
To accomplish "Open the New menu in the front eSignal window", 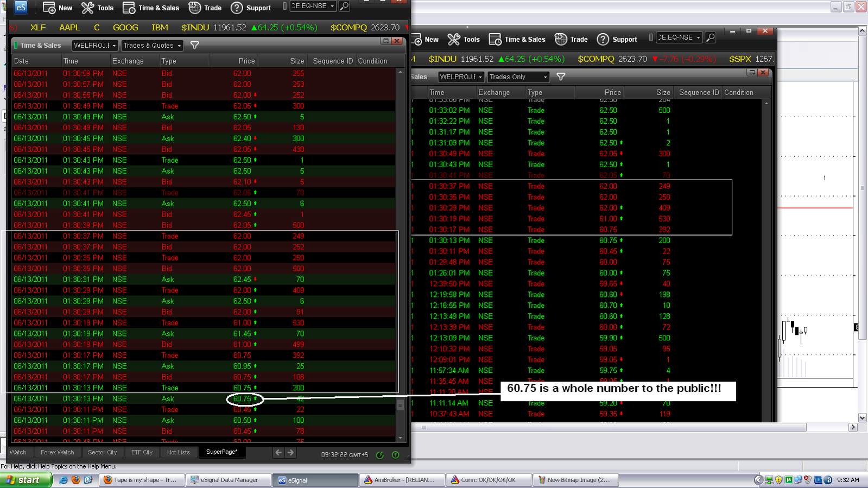I will (x=57, y=8).
